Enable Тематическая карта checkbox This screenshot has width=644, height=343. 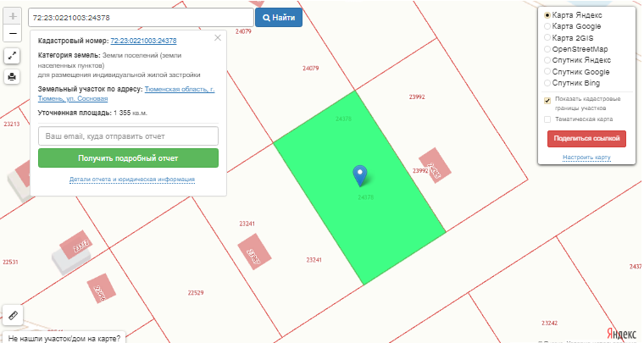tap(547, 119)
